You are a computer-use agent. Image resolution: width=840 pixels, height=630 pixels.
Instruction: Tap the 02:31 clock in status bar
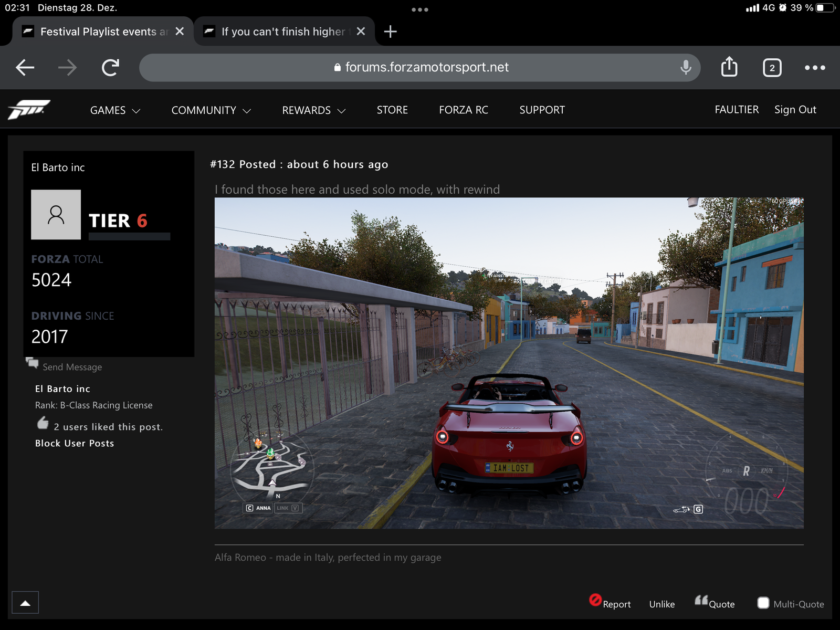[x=17, y=8]
